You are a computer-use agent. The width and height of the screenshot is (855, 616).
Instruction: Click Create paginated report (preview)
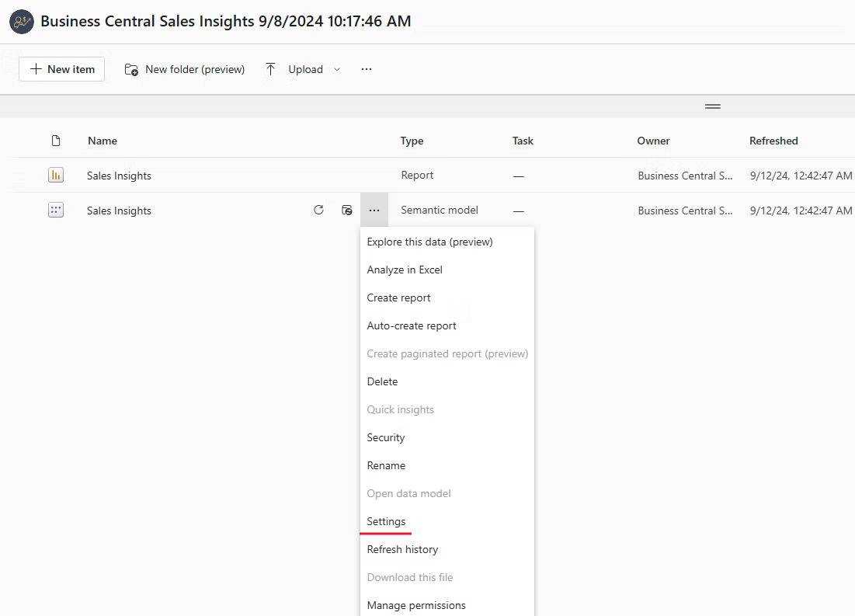447,353
